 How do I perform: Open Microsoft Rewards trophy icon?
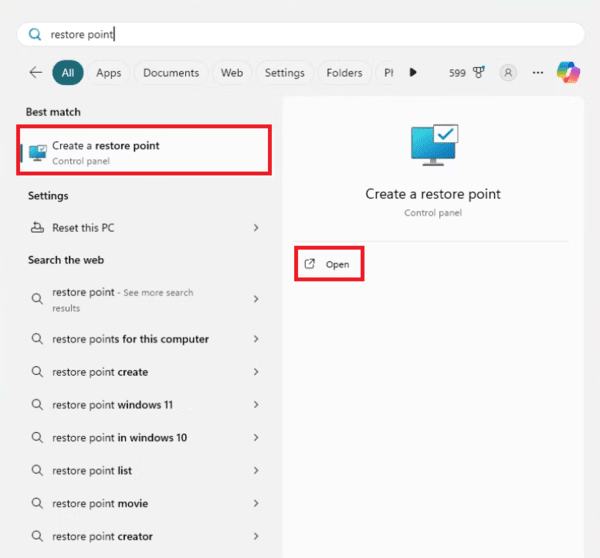(x=479, y=72)
